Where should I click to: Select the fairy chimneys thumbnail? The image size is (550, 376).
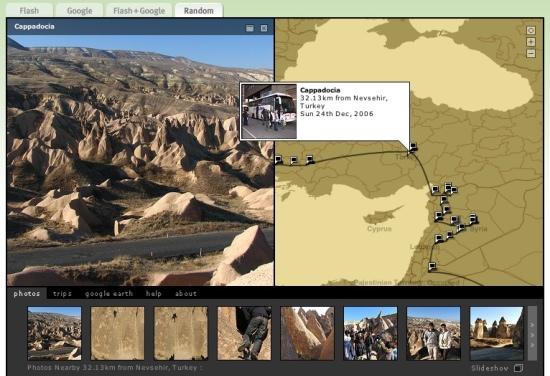(497, 333)
